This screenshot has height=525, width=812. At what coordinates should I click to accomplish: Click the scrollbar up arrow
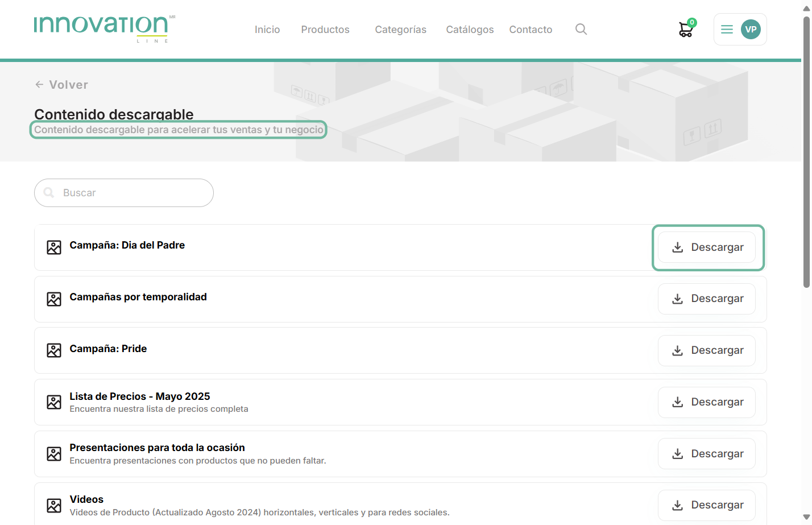click(806, 8)
